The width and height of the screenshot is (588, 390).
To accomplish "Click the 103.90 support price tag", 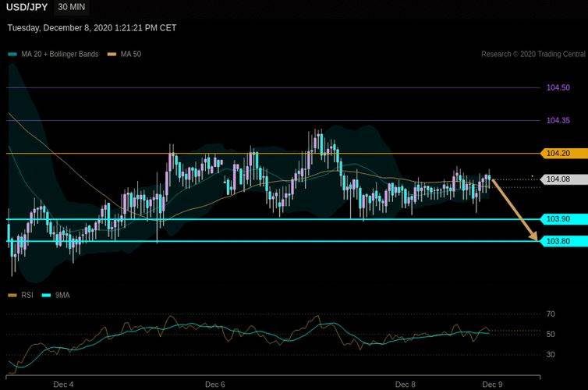I will pos(564,219).
